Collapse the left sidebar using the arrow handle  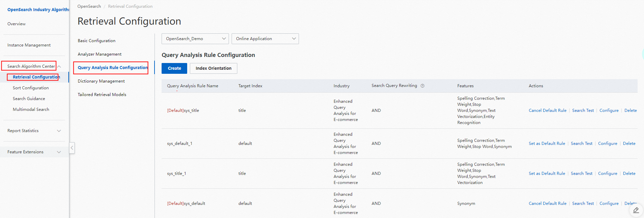click(x=72, y=148)
